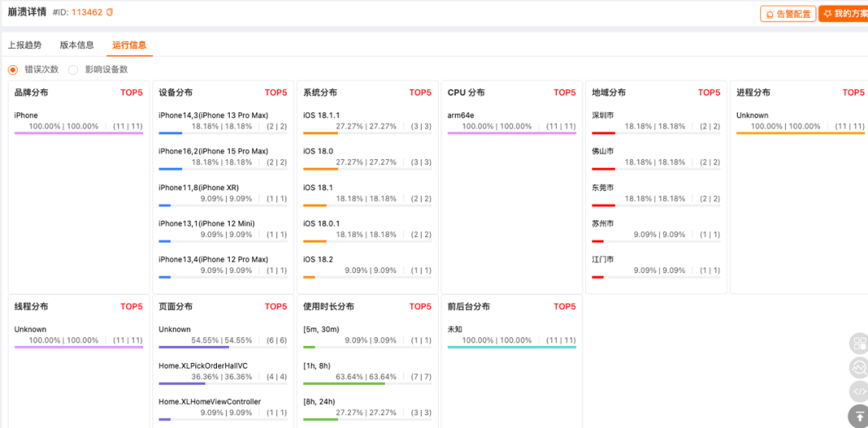Select the 影响设备数 radio button
The height and width of the screenshot is (428, 868).
[x=73, y=70]
